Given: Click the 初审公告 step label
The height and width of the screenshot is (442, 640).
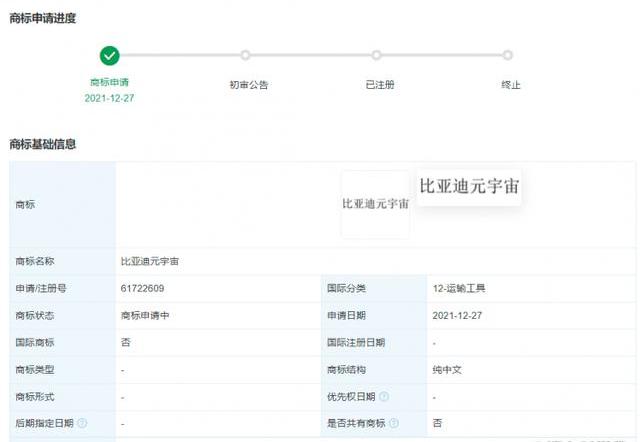Looking at the screenshot, I should pos(249,85).
